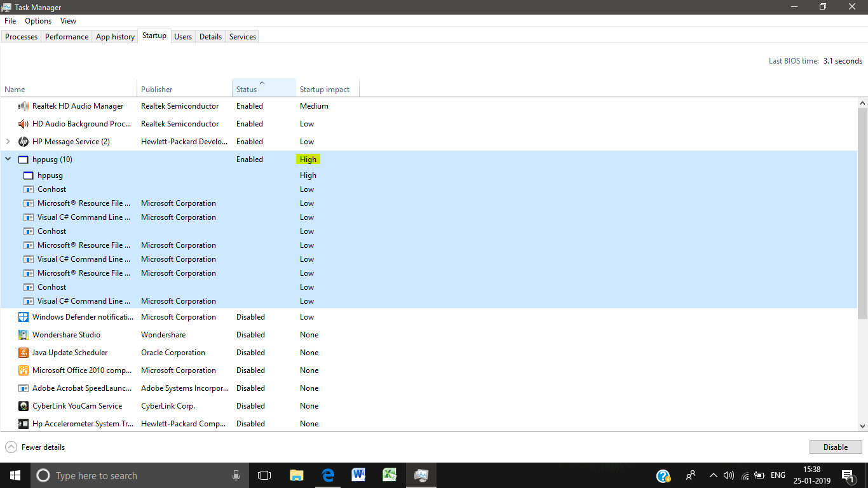Image resolution: width=868 pixels, height=488 pixels.
Task: Click the Wondershare publisher cell
Action: pyautogui.click(x=163, y=335)
